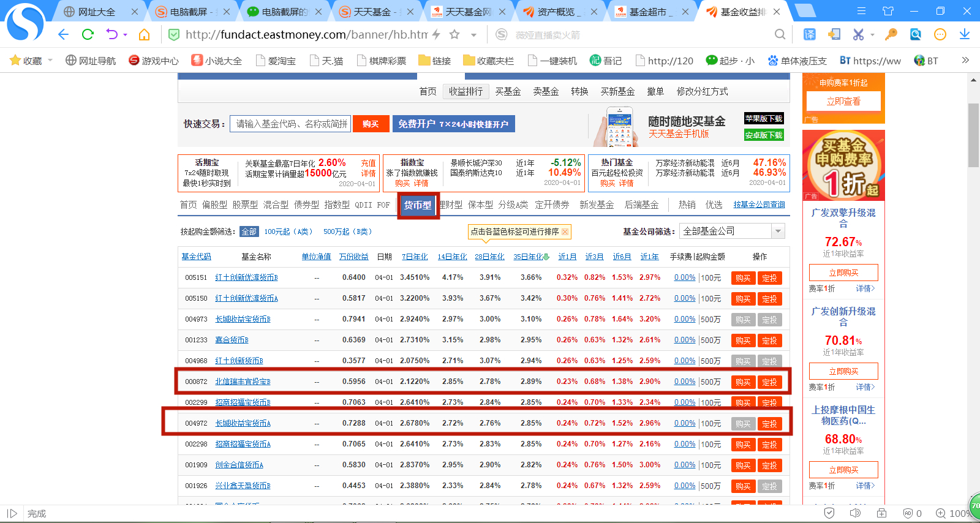The image size is (980, 523).
Task: Filter by 全部 purchase amount
Action: point(249,231)
